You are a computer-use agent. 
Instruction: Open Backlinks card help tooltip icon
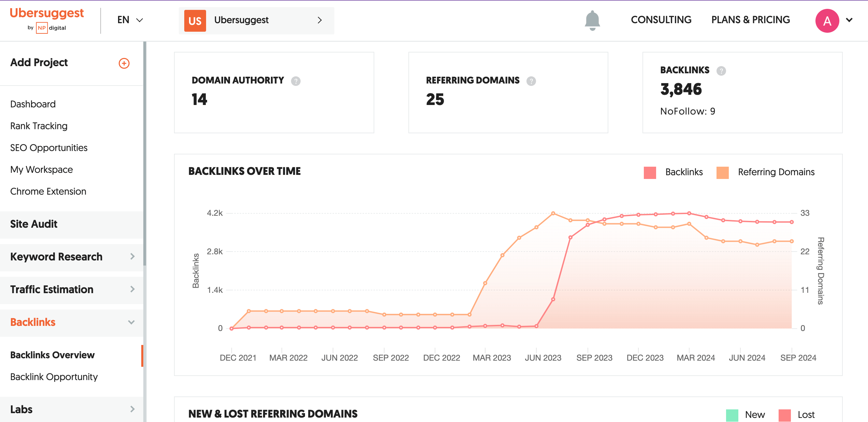721,71
